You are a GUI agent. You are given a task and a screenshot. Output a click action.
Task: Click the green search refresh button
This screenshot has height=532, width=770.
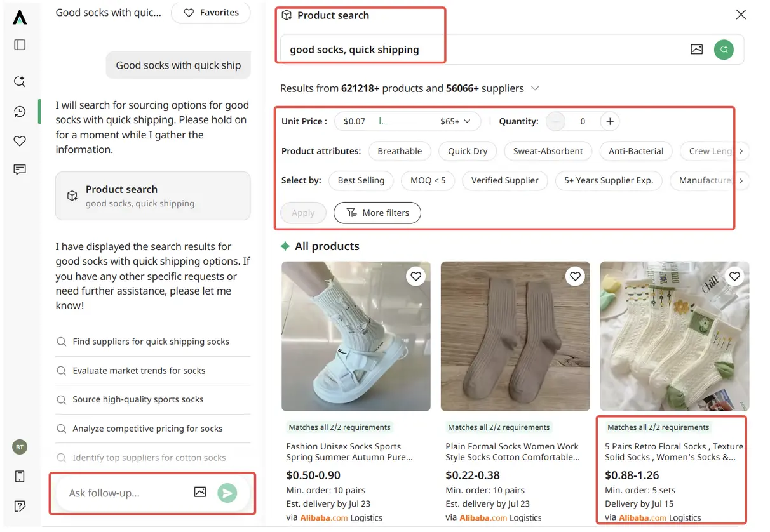724,49
